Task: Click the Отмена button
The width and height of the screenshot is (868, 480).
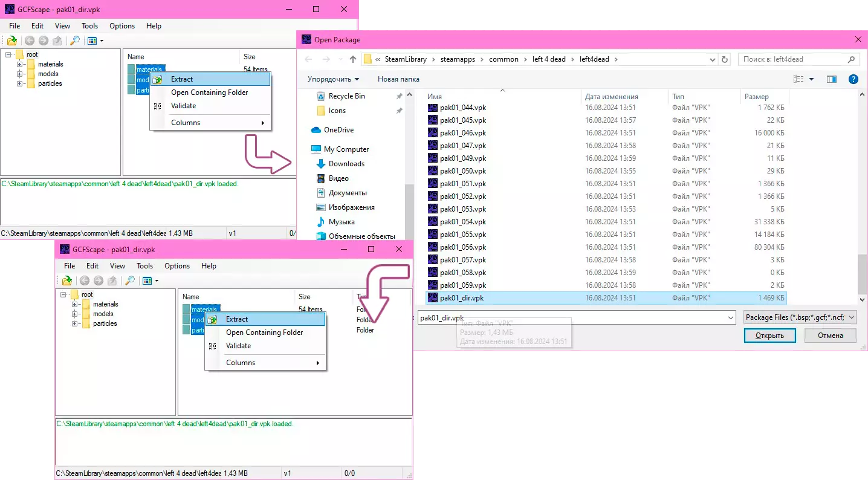Action: click(831, 336)
